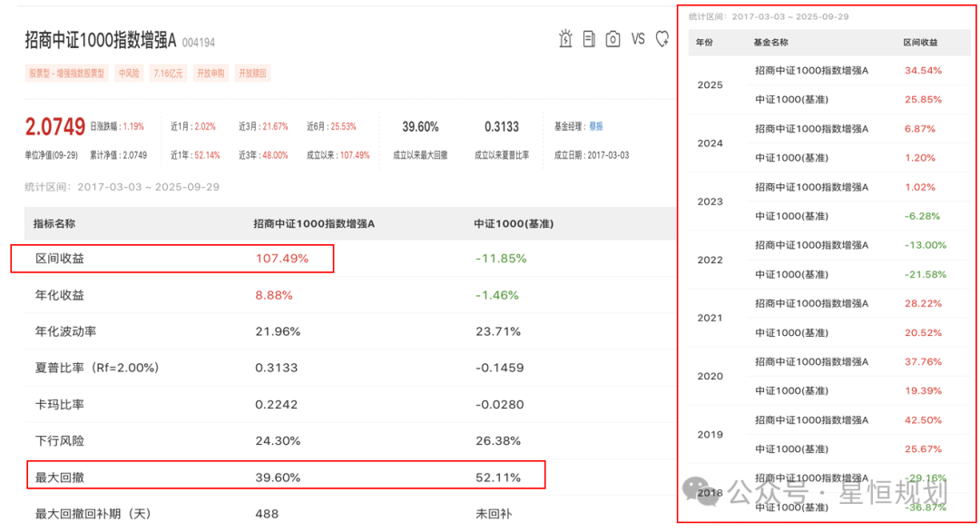Click the 年化收益 value 8.88%

pos(274,295)
